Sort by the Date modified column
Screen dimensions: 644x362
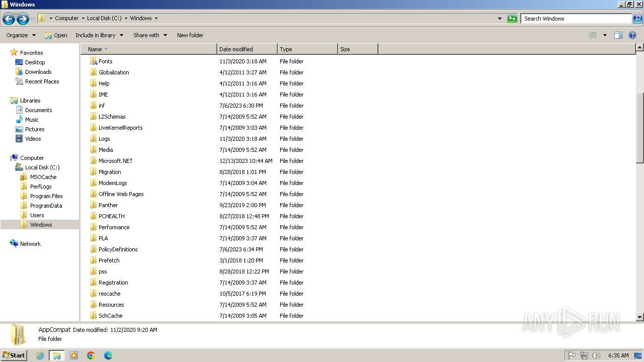(x=247, y=49)
